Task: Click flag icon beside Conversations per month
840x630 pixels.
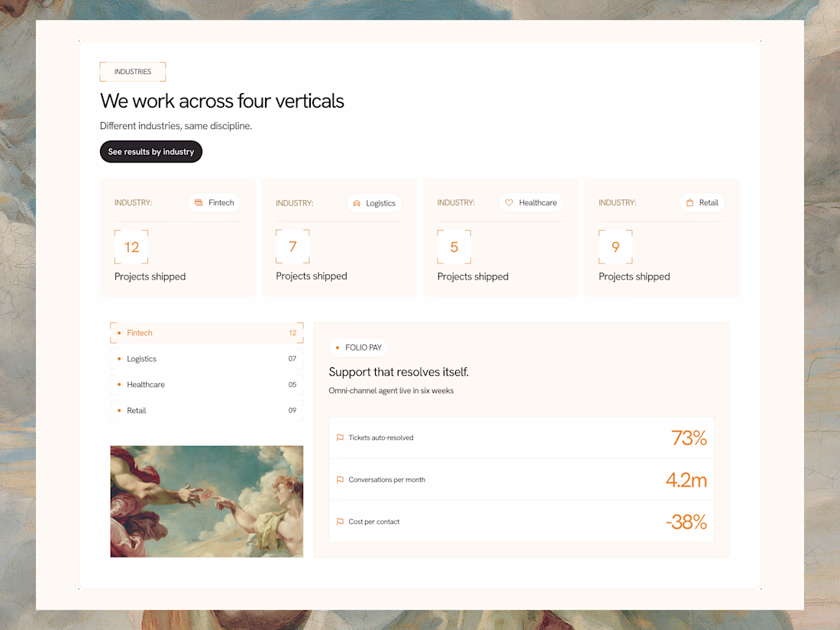Action: [x=340, y=480]
